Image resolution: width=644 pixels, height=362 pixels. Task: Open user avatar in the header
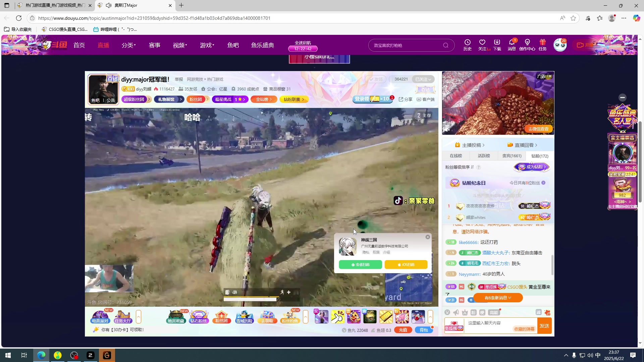(x=560, y=45)
